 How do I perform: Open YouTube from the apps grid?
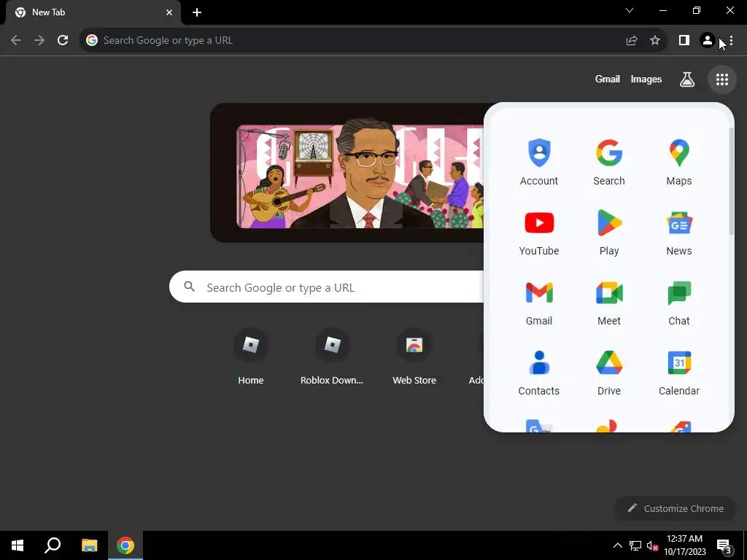(539, 233)
